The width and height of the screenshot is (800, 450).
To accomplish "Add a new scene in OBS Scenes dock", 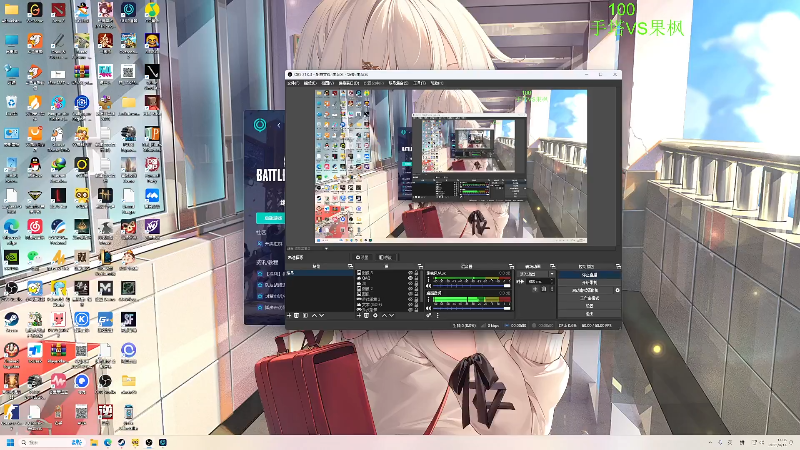I will 289,315.
